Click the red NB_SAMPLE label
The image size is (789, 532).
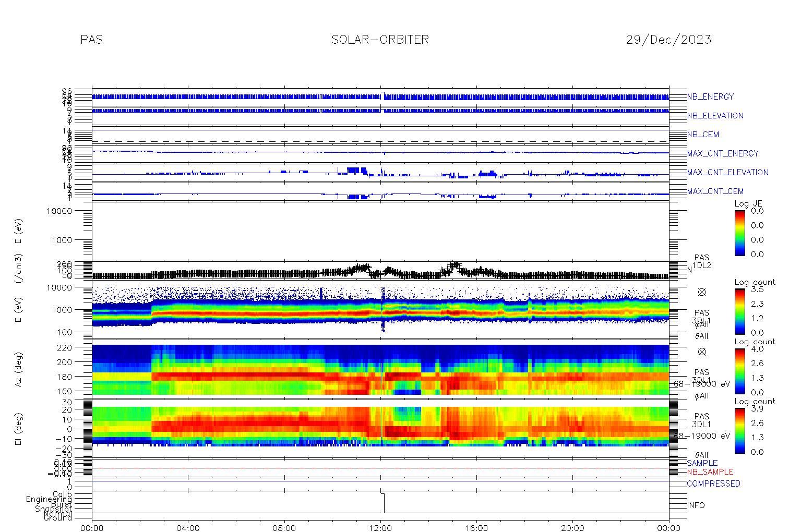coord(710,471)
